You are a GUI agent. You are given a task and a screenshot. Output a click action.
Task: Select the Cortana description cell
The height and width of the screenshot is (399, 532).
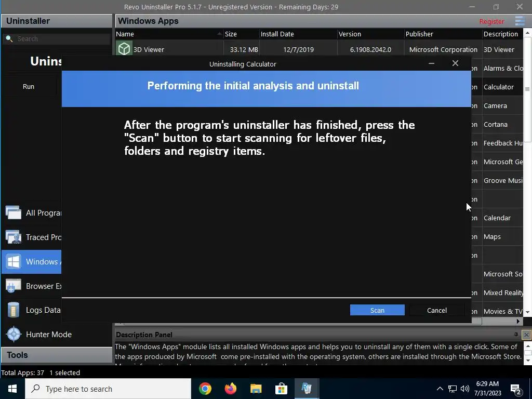pos(502,124)
